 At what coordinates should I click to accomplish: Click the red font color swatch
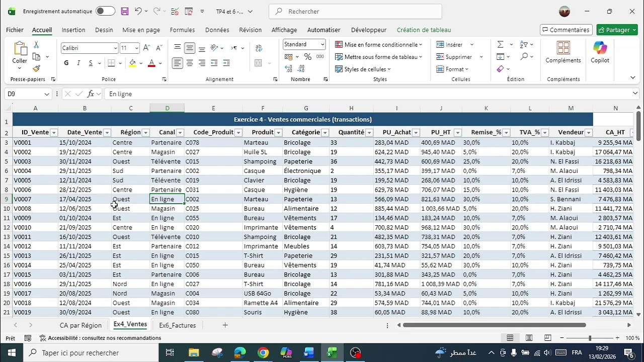coord(151,63)
